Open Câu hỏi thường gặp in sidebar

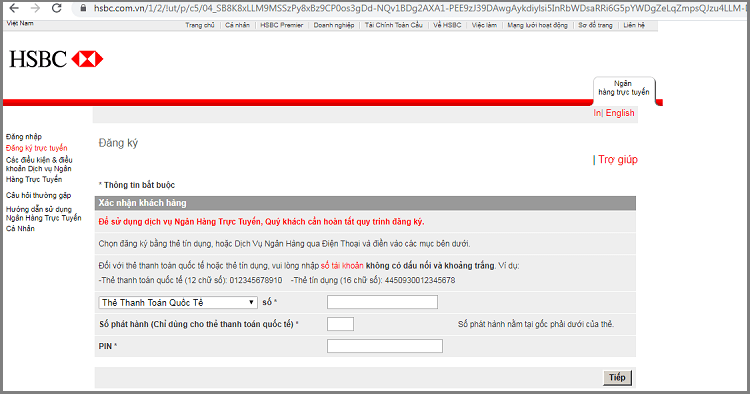38,195
